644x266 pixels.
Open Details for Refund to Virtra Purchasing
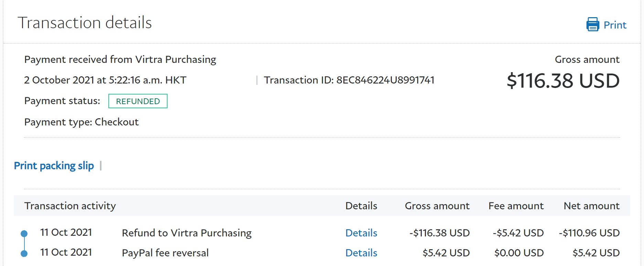point(361,233)
